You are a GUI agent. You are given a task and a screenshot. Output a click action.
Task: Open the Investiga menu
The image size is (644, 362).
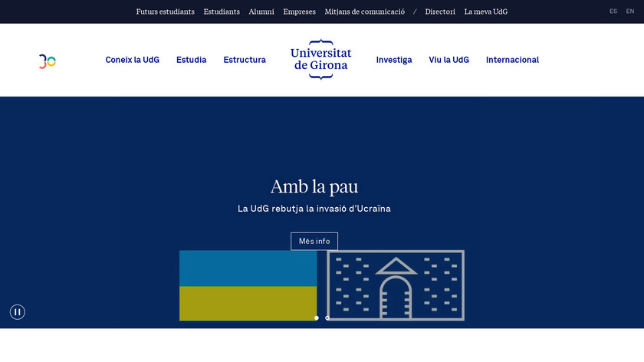394,60
